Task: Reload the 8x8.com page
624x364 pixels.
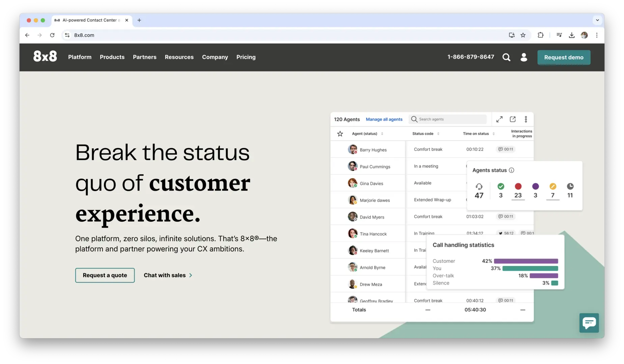Action: tap(52, 35)
